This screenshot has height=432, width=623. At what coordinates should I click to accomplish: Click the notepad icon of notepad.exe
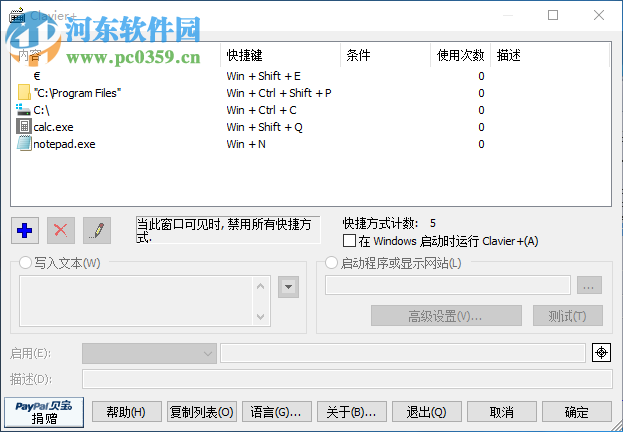(24, 143)
